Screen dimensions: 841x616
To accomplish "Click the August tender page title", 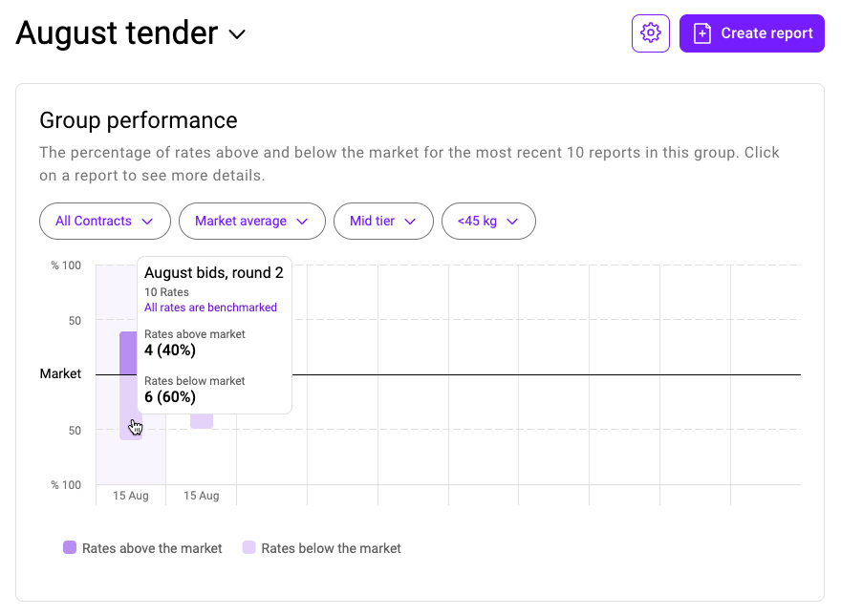I will click(x=117, y=33).
